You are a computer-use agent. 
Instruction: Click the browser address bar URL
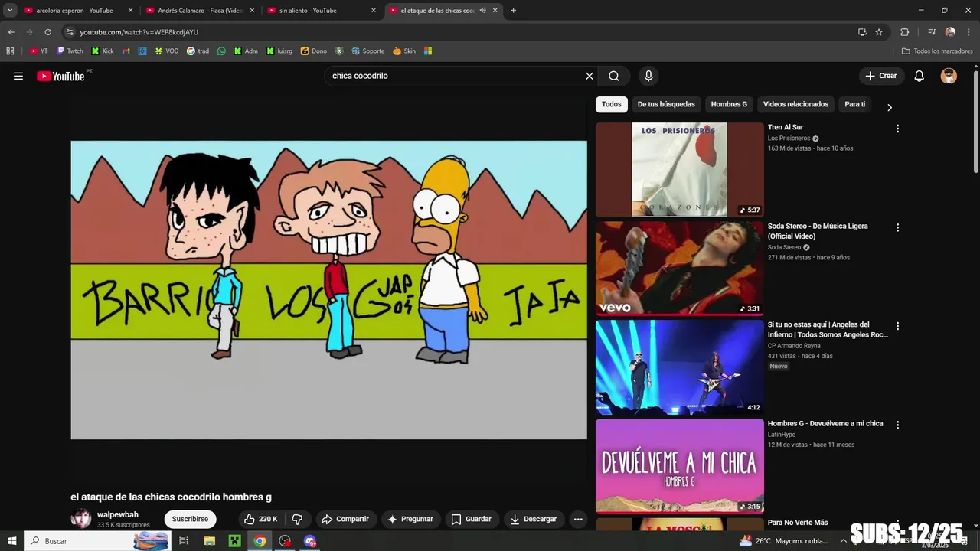[139, 32]
